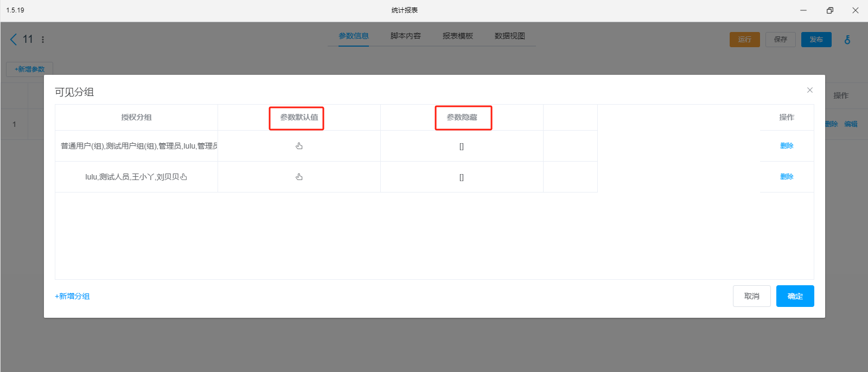Restore down the 统计报表 window
Image resolution: width=868 pixels, height=372 pixels.
click(x=829, y=10)
